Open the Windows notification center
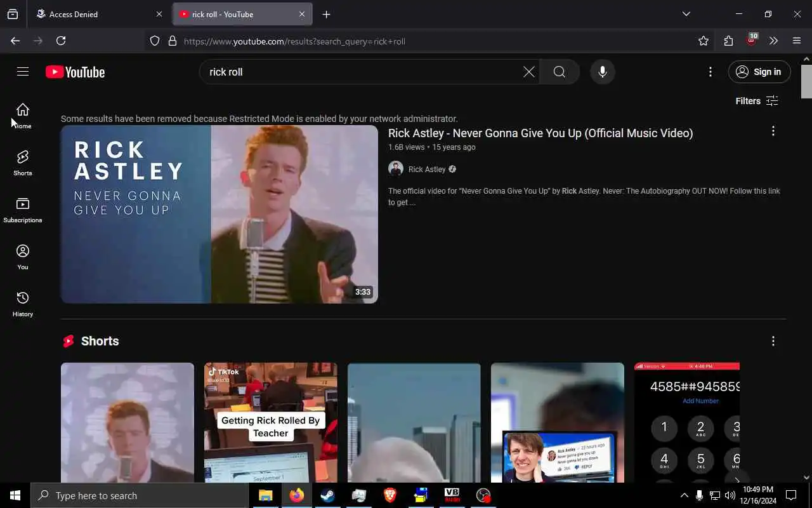The height and width of the screenshot is (508, 812). [791, 495]
